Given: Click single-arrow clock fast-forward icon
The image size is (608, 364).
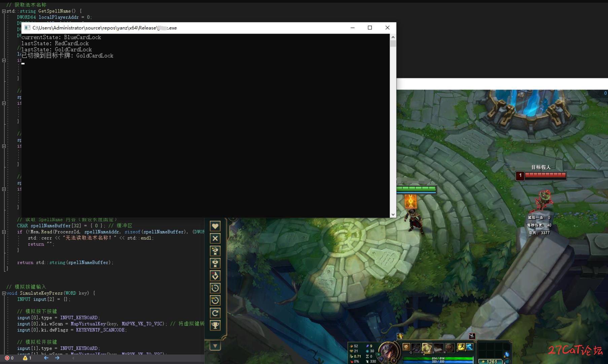Looking at the screenshot, I should (215, 288).
